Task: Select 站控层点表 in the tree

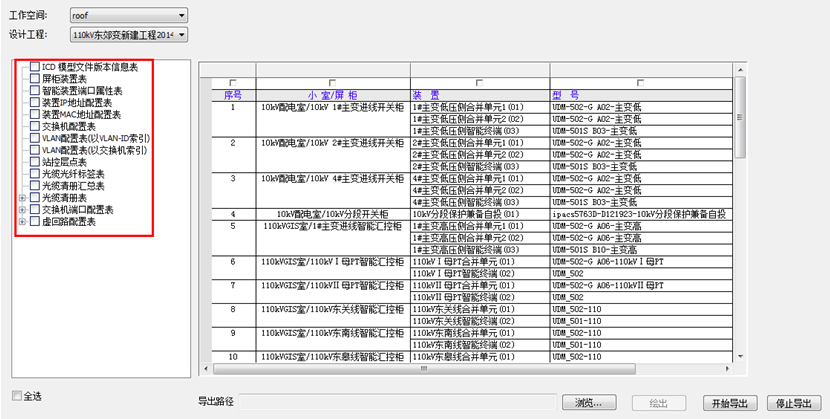Action: pos(64,162)
